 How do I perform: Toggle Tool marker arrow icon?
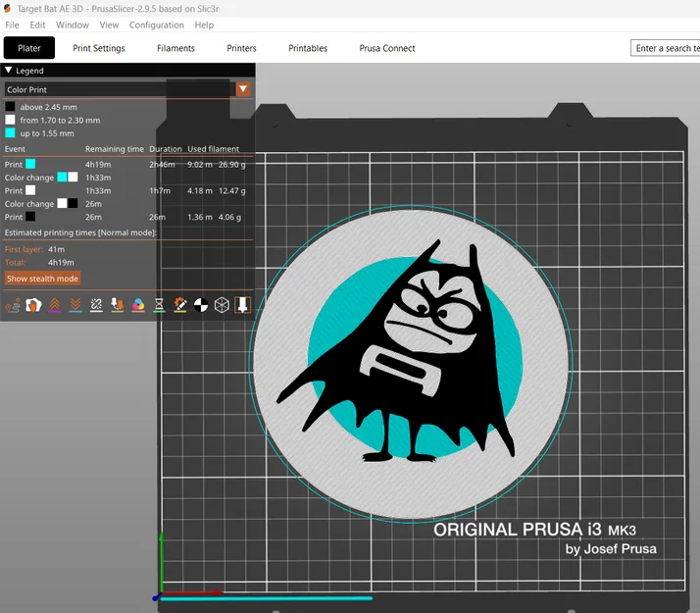pyautogui.click(x=242, y=305)
